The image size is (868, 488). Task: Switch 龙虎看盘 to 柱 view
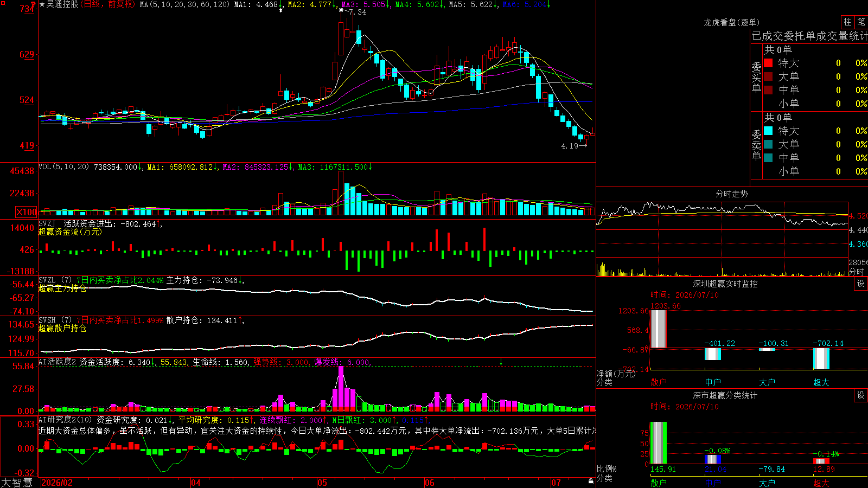(x=847, y=22)
